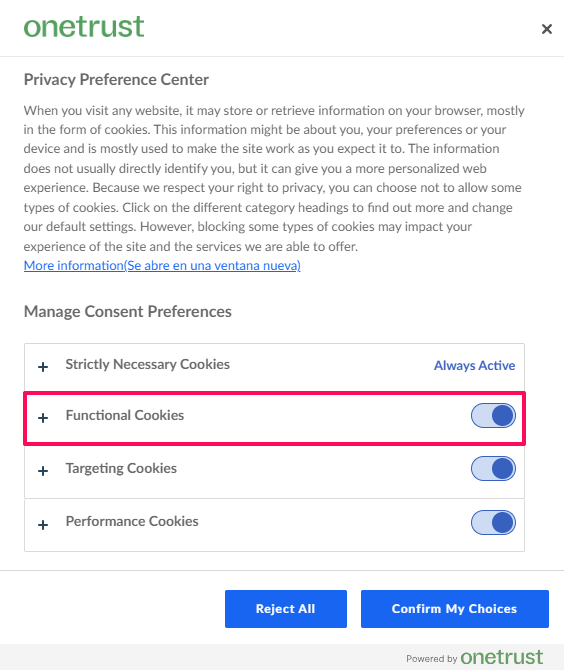The image size is (564, 670).
Task: Select the Targeting Cookies heading text
Action: coord(121,468)
